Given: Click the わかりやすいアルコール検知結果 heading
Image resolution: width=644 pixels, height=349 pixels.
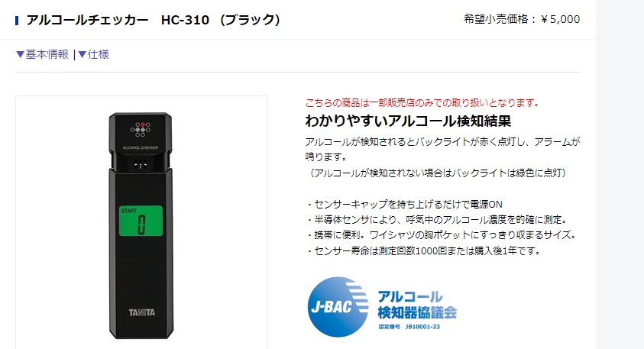Looking at the screenshot, I should [x=408, y=121].
